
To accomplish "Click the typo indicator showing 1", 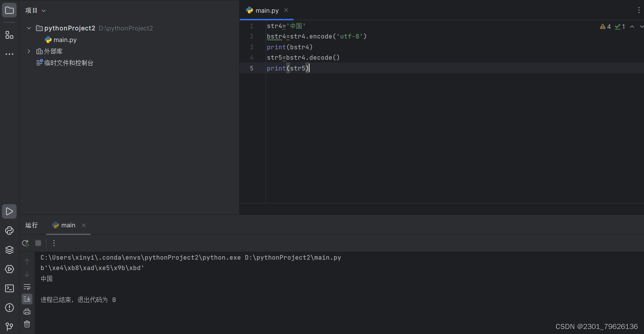I will click(x=620, y=27).
